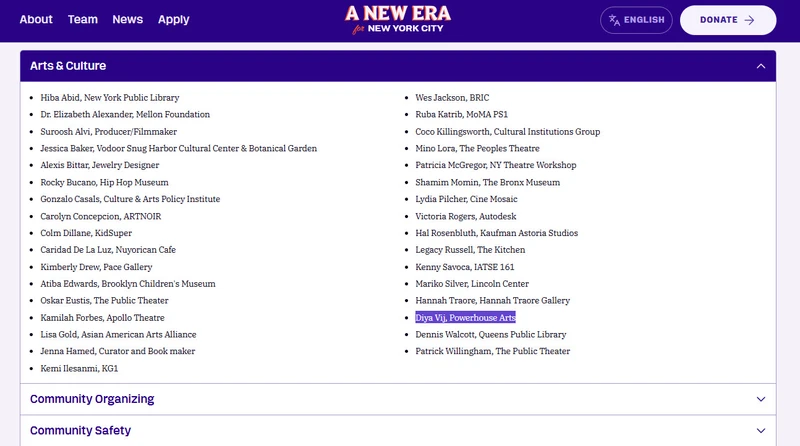Collapse the Arts & Culture section

[x=398, y=66]
